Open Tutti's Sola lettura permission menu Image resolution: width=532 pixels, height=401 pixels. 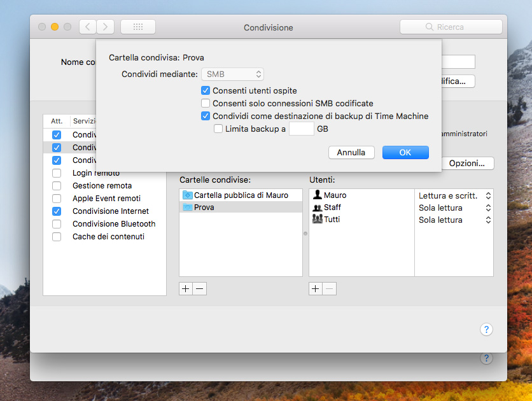coord(454,220)
